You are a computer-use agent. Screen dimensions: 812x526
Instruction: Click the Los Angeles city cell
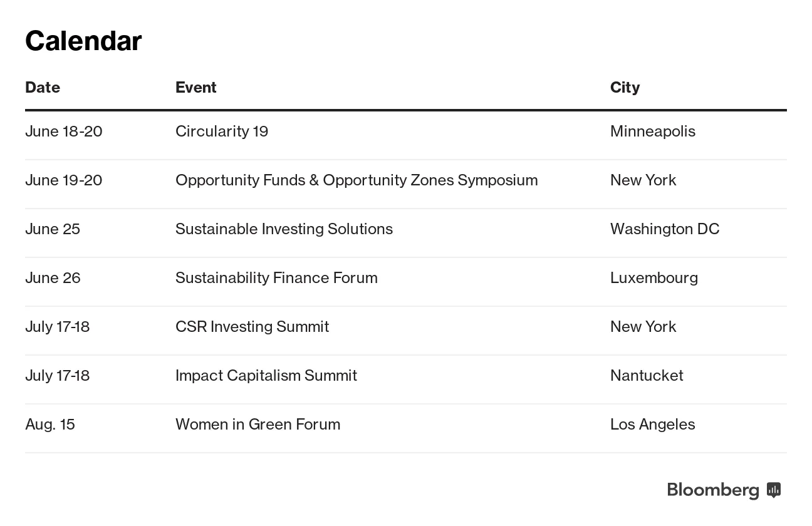652,424
